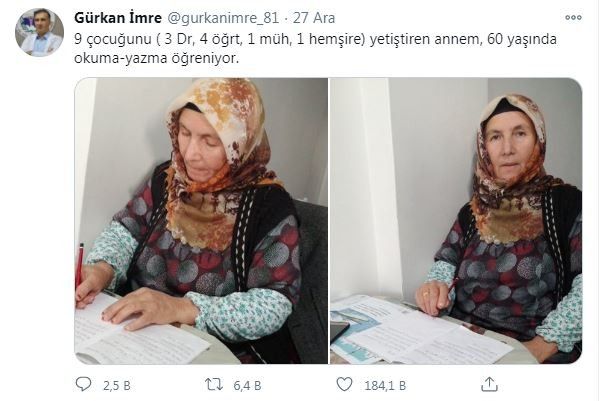Click the @gurkanimre_81 handle

tap(223, 18)
